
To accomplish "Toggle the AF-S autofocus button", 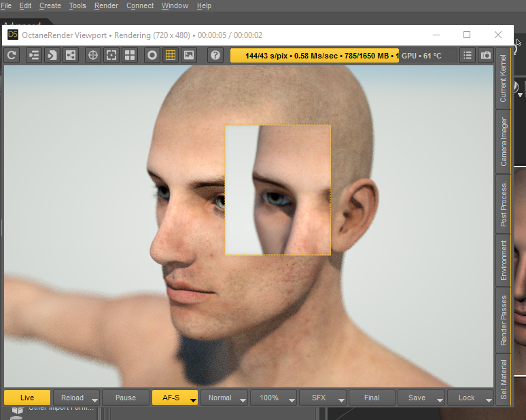I will coord(171,398).
